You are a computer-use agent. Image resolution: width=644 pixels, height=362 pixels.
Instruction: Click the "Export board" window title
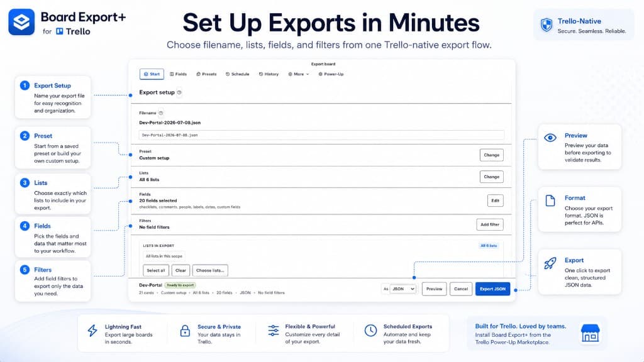coord(323,64)
